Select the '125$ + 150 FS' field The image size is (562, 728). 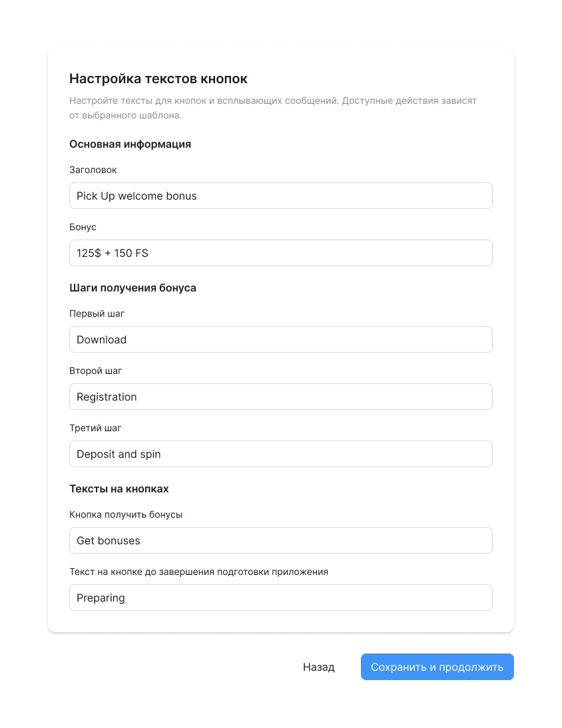(x=280, y=253)
